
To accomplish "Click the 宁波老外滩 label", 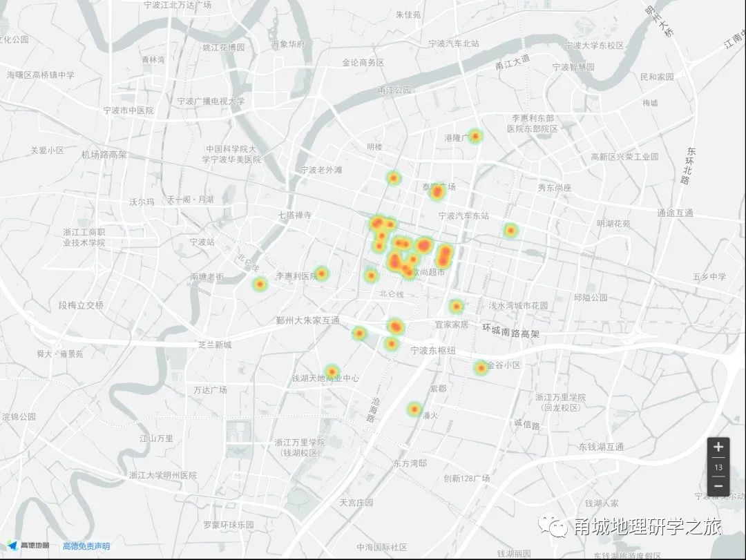I will point(321,170).
